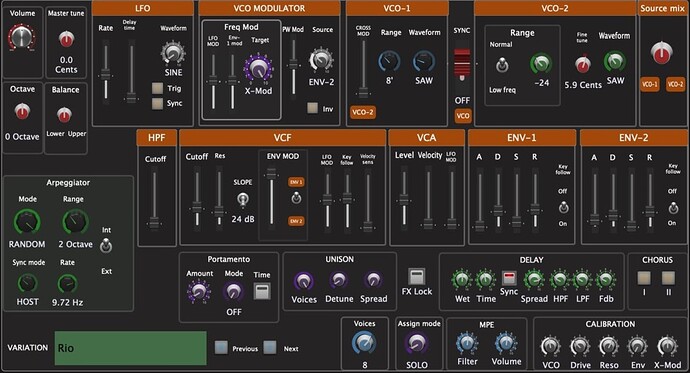This screenshot has height=373, width=690.
Task: Toggle ENV-1 Key follow switch
Action: point(563,207)
